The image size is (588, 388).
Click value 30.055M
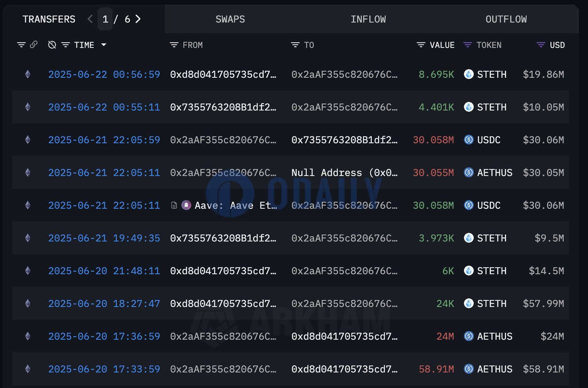pos(433,173)
